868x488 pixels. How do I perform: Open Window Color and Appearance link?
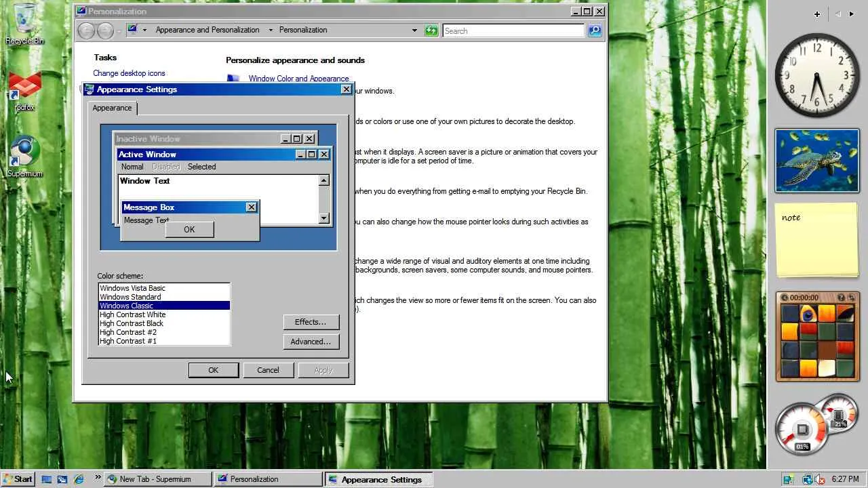click(x=298, y=79)
